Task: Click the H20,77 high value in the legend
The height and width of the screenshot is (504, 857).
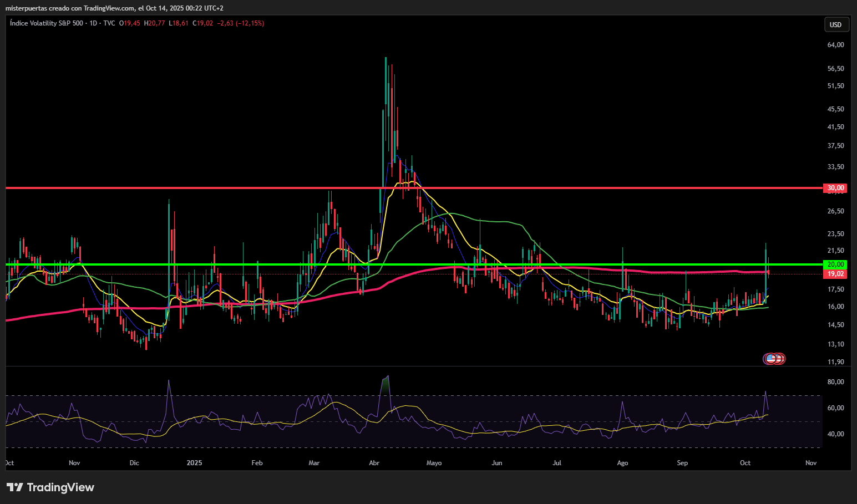Action: click(x=154, y=23)
